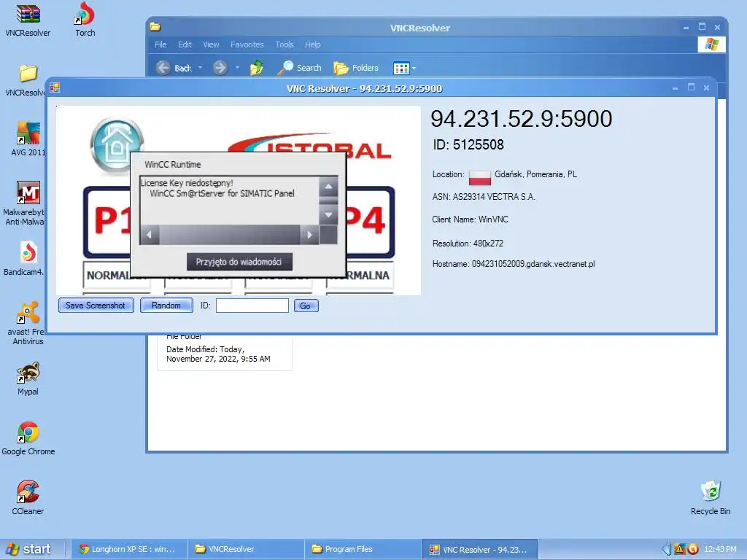Click the Windows start button
Image resolution: width=747 pixels, height=560 pixels.
(31, 549)
